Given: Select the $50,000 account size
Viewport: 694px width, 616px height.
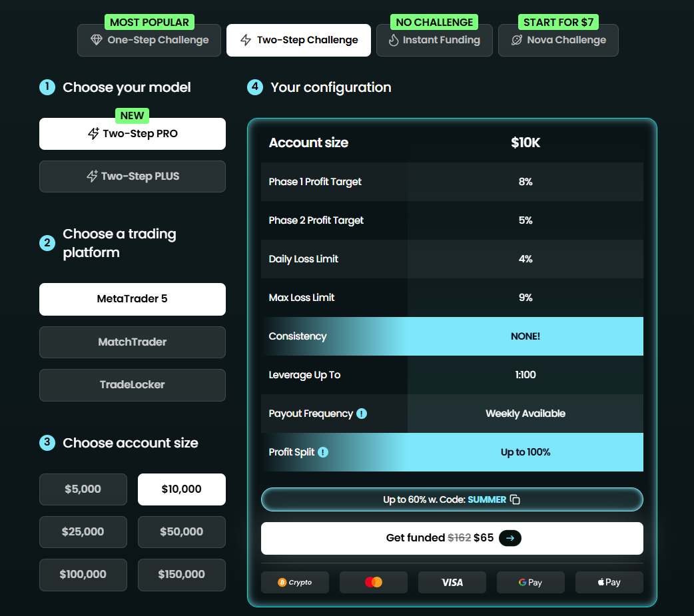Looking at the screenshot, I should pos(181,532).
